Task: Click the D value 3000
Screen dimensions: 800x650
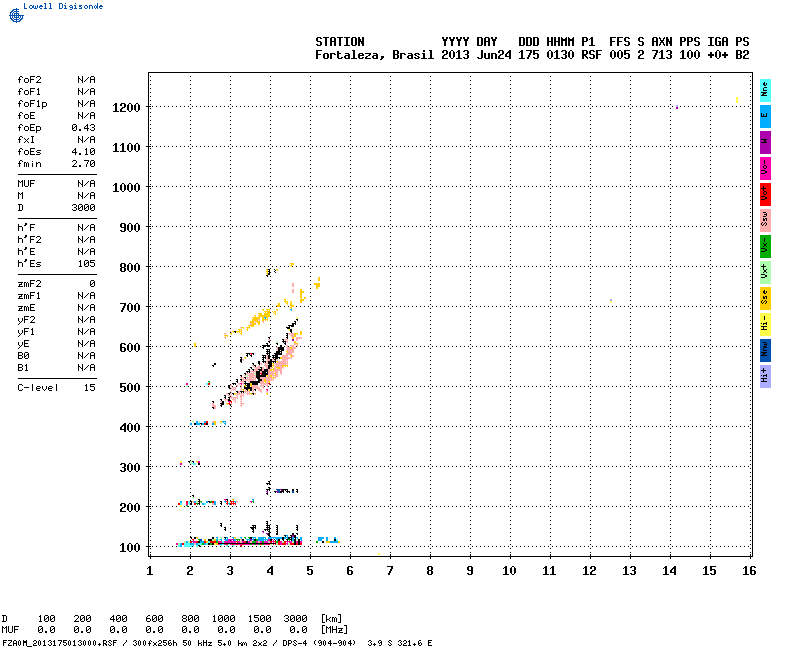Action: point(83,208)
